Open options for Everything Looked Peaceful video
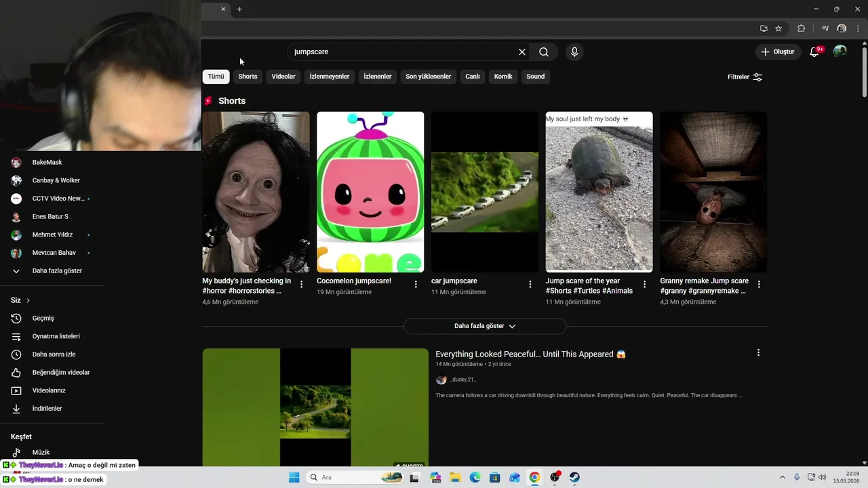This screenshot has width=868, height=488. (x=758, y=352)
